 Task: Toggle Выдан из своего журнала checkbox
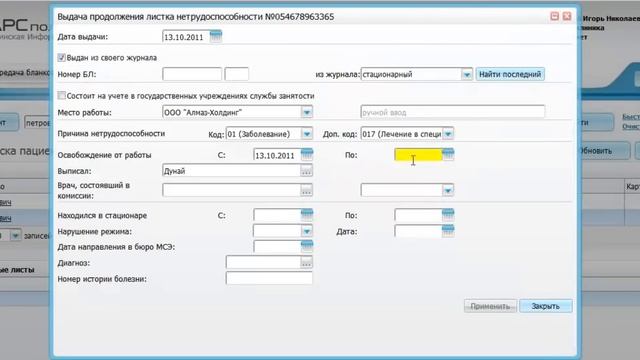(x=62, y=58)
